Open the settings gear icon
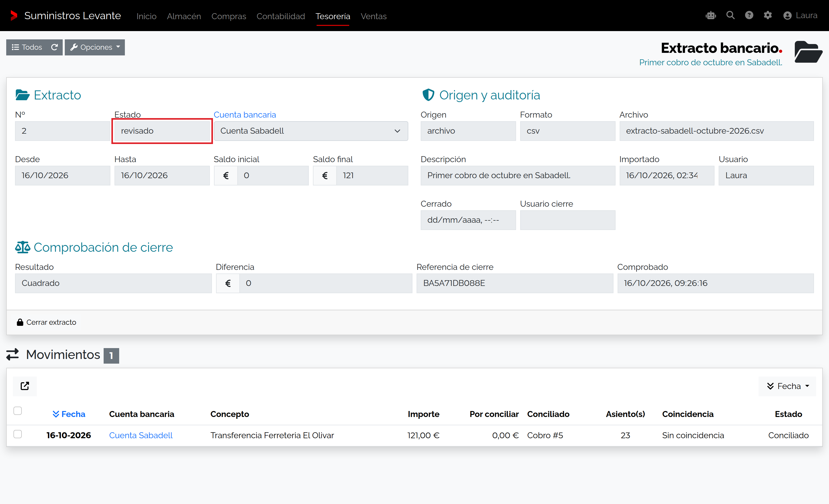Image resolution: width=829 pixels, height=504 pixels. pos(768,16)
